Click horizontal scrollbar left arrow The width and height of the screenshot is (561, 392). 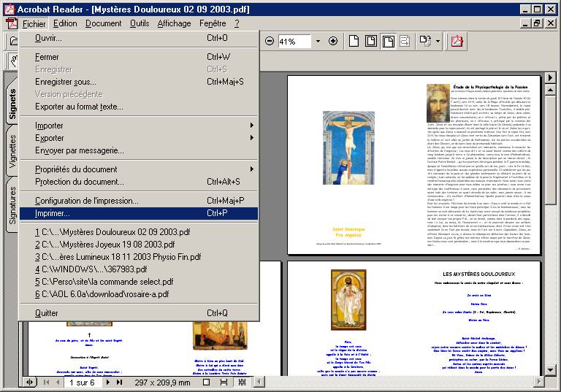coord(259,382)
